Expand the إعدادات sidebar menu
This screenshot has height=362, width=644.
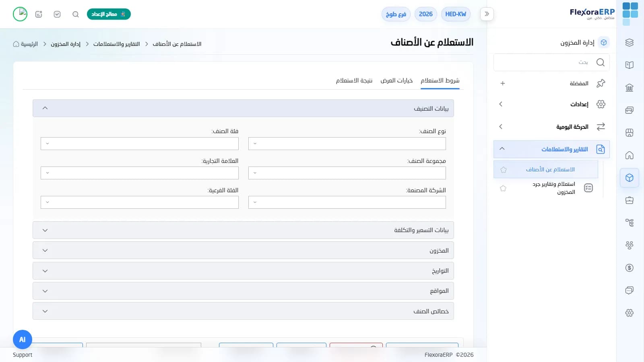coord(551,104)
